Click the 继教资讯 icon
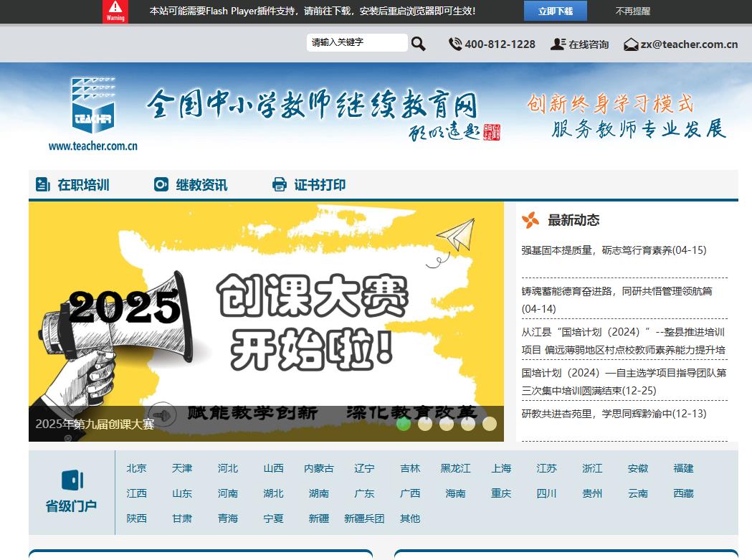This screenshot has height=560, width=752. (161, 185)
